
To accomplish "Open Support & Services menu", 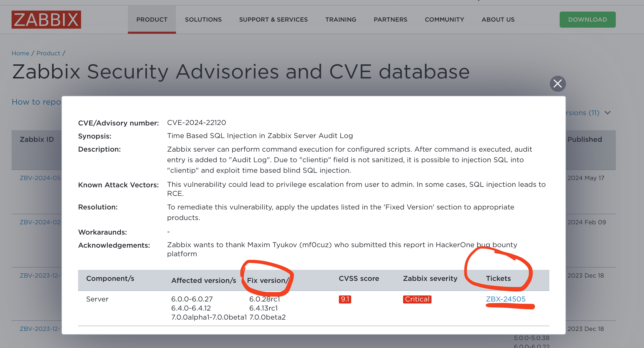I will (x=273, y=20).
